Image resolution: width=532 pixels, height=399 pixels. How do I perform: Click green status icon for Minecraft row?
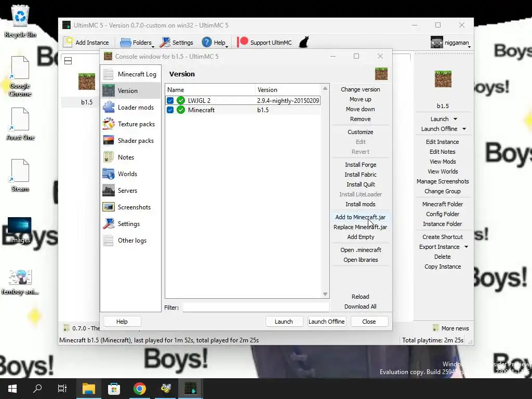coord(181,110)
